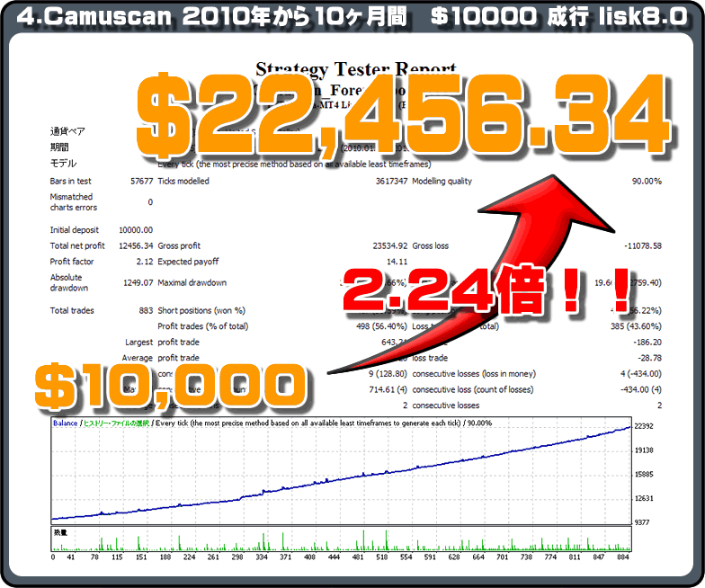
Task: Select the Strategy Tester Report heading
Action: (355, 68)
